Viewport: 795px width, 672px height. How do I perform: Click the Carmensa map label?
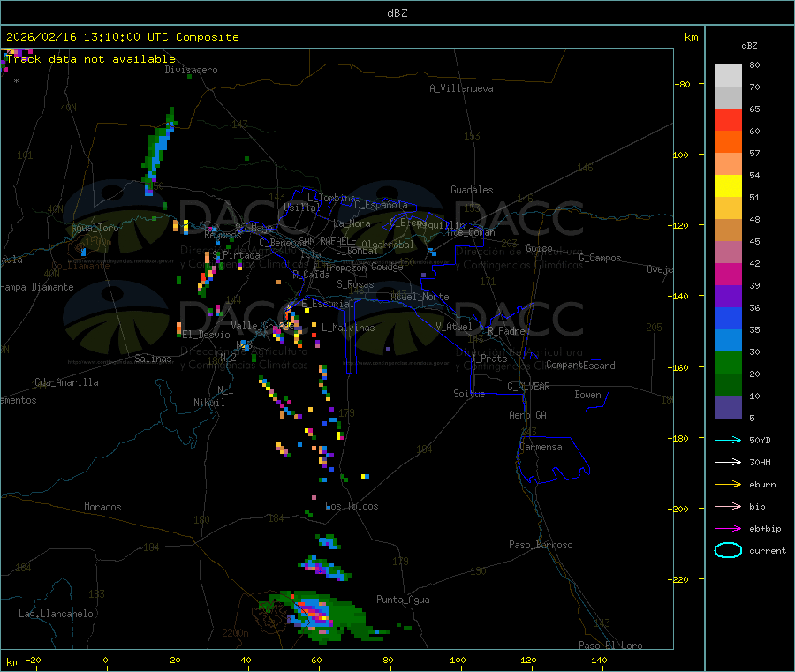(x=541, y=447)
